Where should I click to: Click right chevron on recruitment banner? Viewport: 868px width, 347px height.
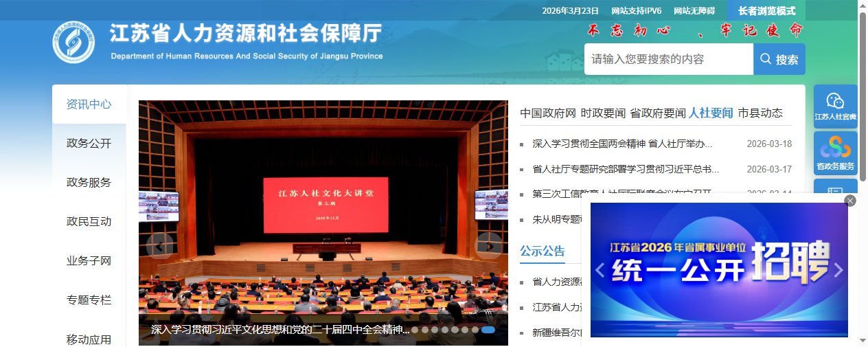[x=838, y=270]
